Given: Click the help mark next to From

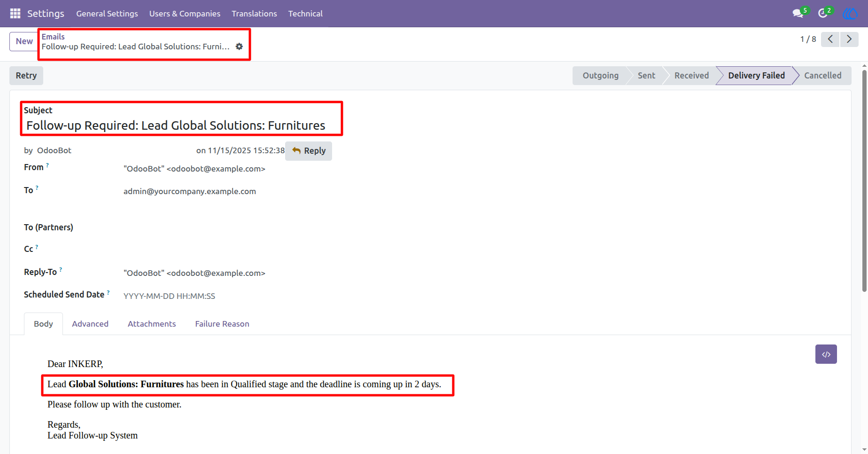Looking at the screenshot, I should [47, 165].
